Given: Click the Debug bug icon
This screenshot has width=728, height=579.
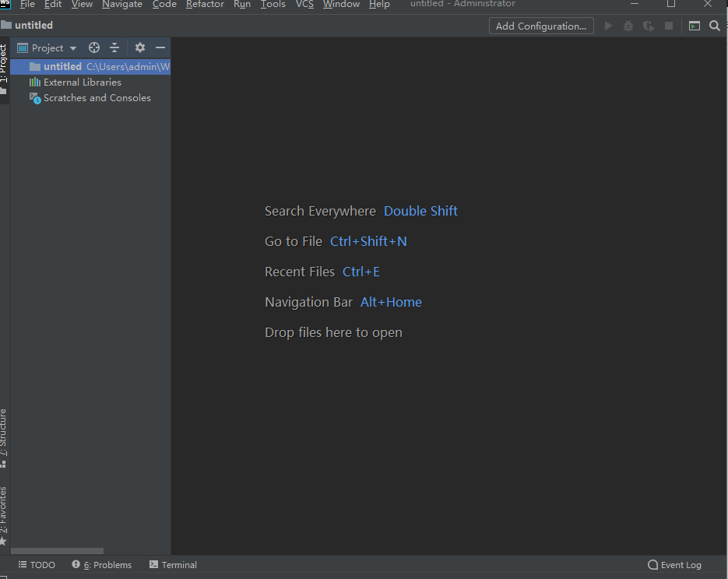Looking at the screenshot, I should (628, 26).
